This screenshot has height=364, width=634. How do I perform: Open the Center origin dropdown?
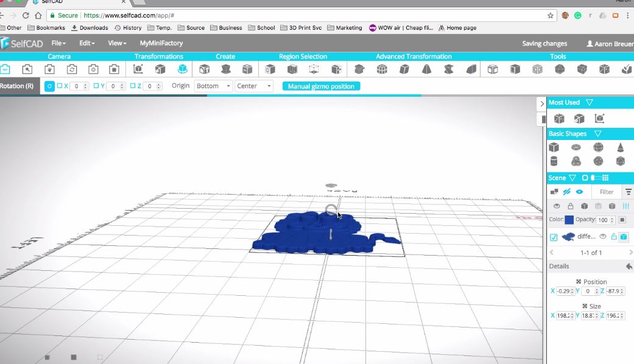point(253,86)
